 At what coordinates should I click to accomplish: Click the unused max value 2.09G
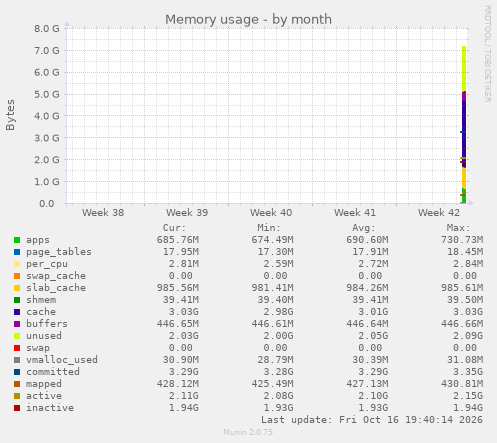pos(468,336)
